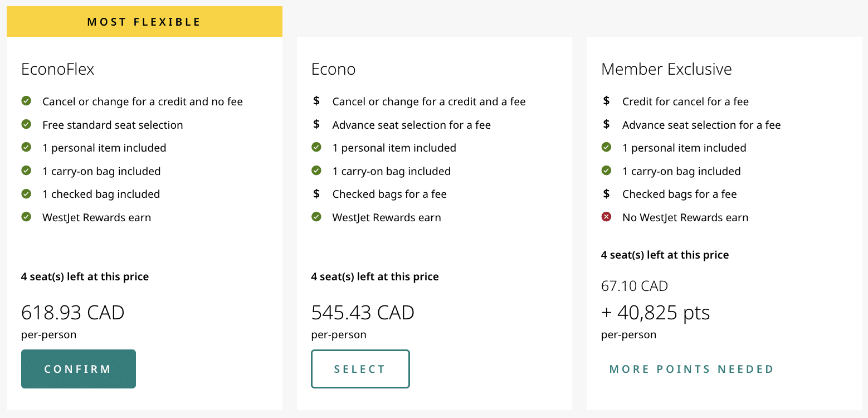Click dollar icon next to Econo checked bags

click(316, 194)
